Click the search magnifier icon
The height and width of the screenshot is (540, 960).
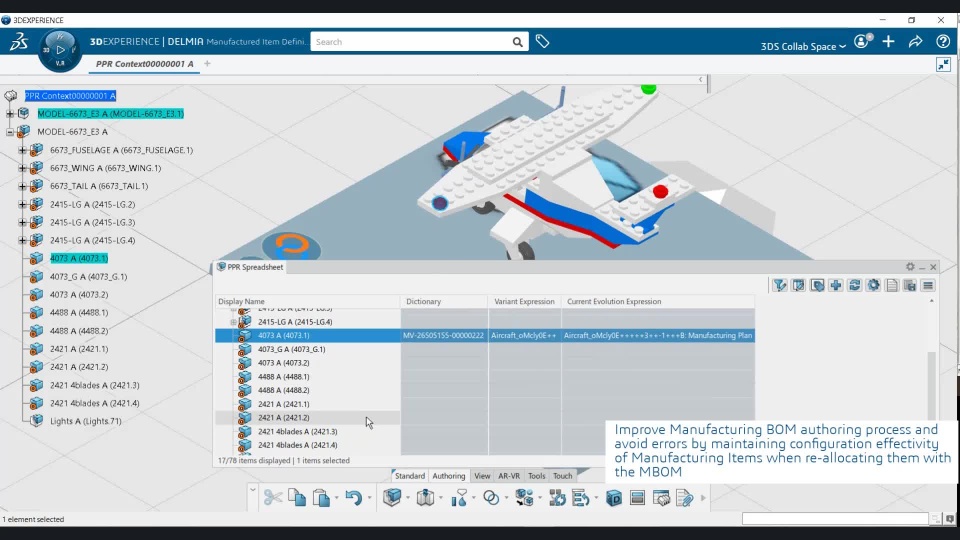click(517, 42)
